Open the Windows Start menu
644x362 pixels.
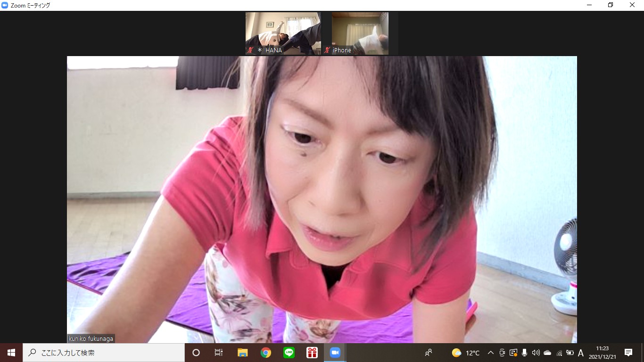tap(11, 353)
